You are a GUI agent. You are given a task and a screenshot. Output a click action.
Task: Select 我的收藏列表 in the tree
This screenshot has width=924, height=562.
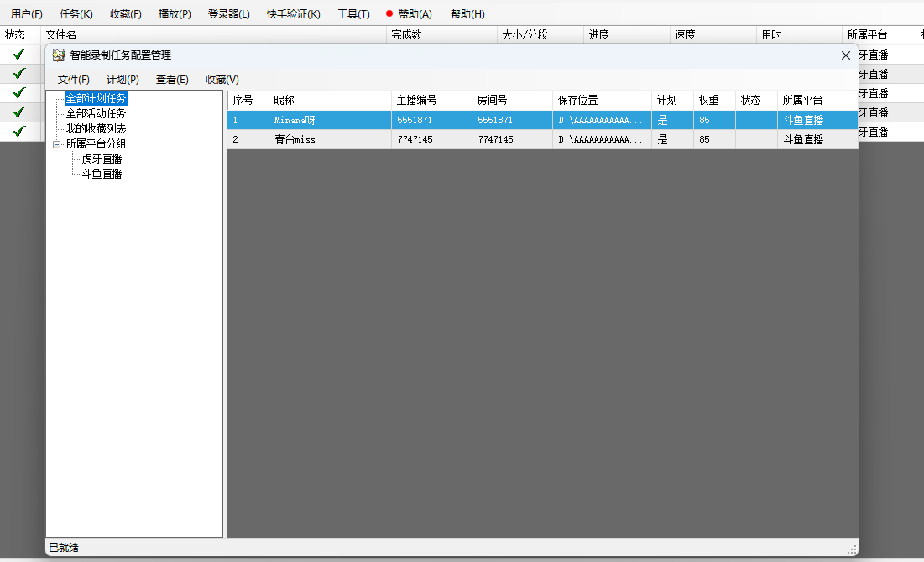pyautogui.click(x=96, y=129)
